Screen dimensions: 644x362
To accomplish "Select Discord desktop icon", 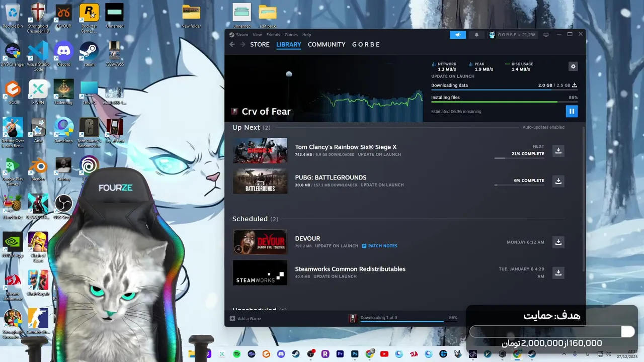I will (63, 55).
